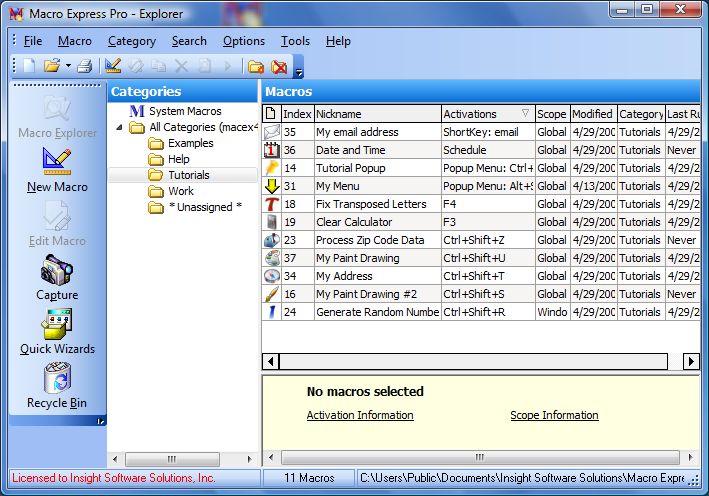This screenshot has height=496, width=709.
Task: Click the calendar icon for Date and Time
Action: coord(272,150)
